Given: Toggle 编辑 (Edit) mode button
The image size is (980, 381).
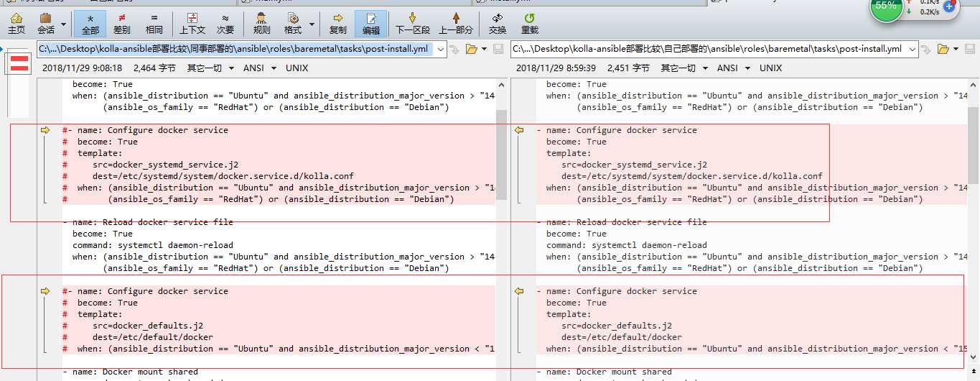Looking at the screenshot, I should pos(371,23).
